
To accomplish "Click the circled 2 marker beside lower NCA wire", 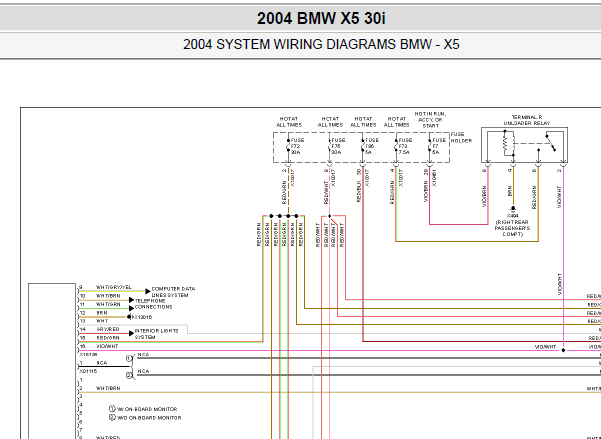I will [129, 375].
